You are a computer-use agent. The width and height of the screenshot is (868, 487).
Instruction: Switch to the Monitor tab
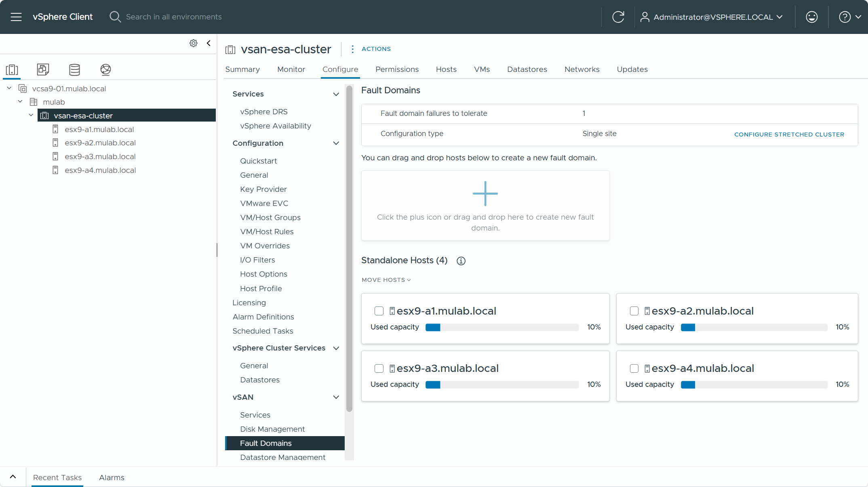coord(291,69)
